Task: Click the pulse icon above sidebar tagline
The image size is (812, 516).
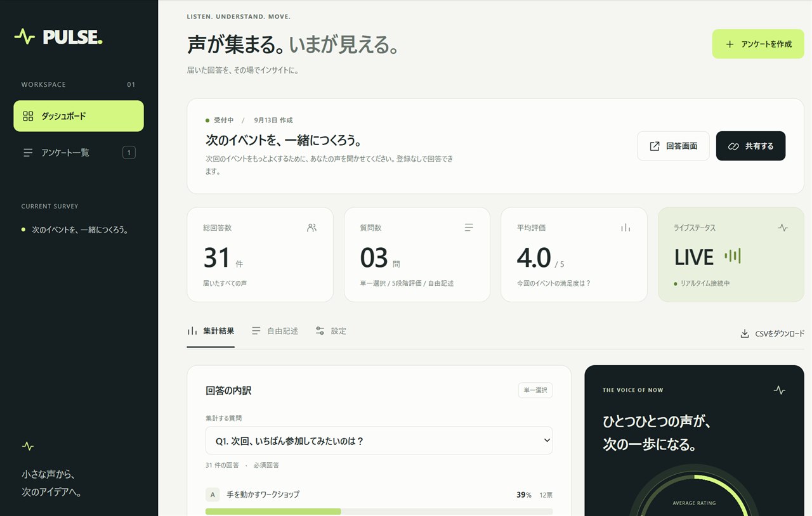Action: point(28,446)
